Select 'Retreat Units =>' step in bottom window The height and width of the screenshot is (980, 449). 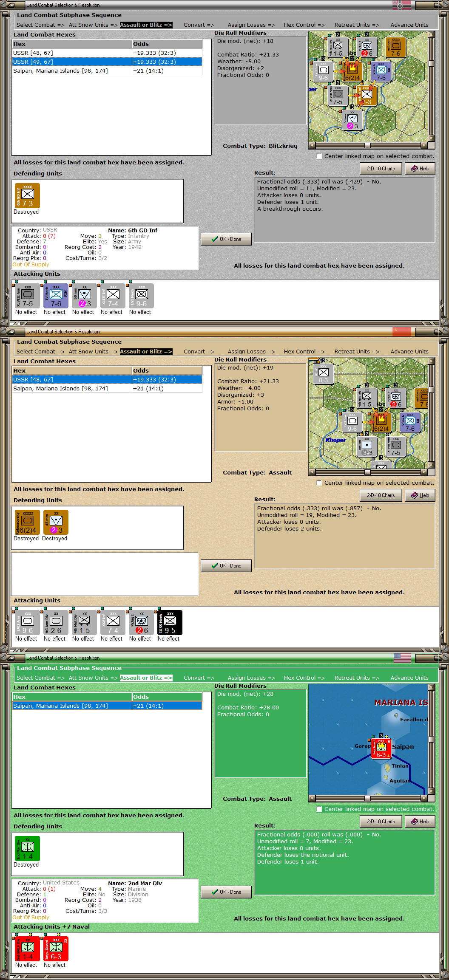coord(357,678)
